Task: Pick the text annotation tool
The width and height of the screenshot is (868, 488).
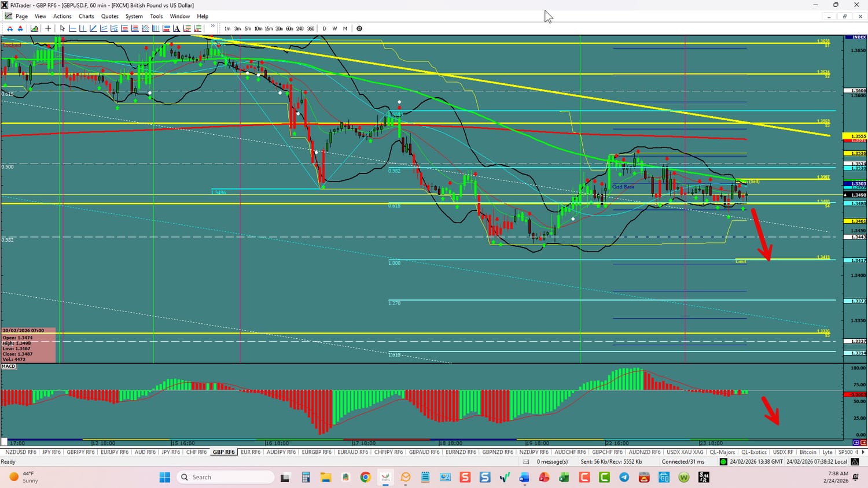Action: [x=176, y=28]
